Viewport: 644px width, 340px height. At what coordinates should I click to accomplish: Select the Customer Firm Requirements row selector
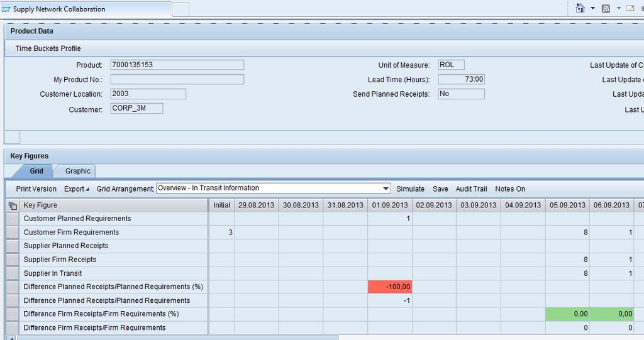click(13, 233)
